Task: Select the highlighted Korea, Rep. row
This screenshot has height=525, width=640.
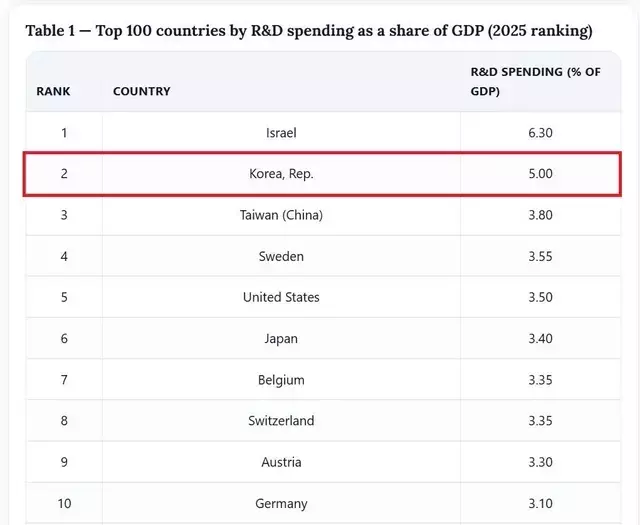Action: tap(322, 174)
